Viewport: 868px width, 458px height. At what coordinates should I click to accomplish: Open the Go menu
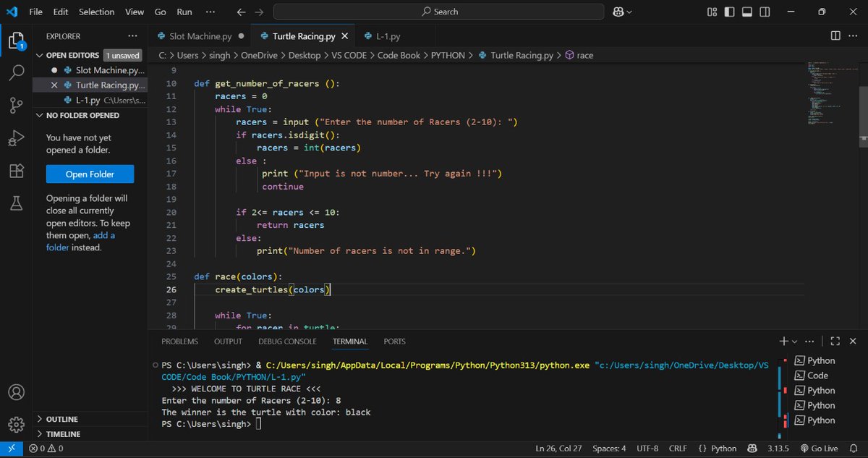161,12
